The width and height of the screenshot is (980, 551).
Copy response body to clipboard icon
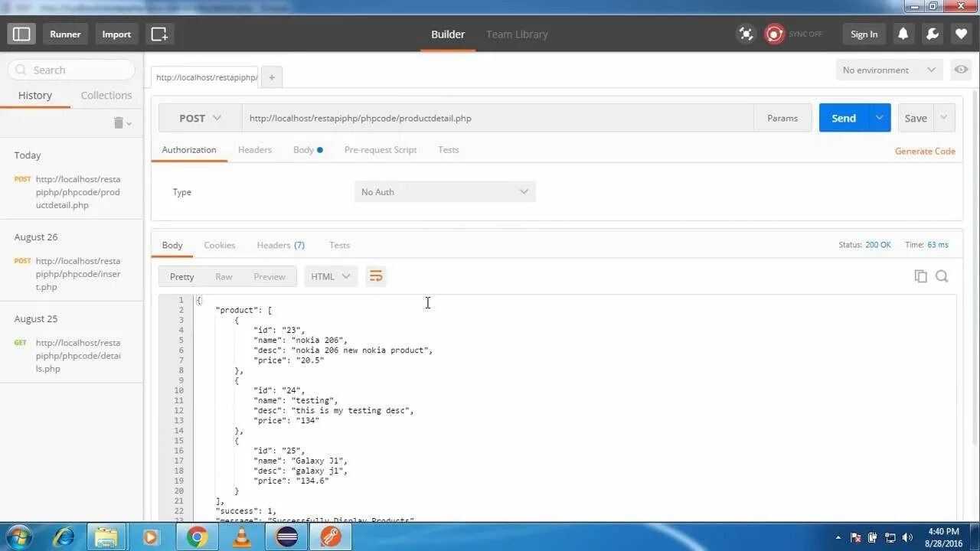point(920,276)
